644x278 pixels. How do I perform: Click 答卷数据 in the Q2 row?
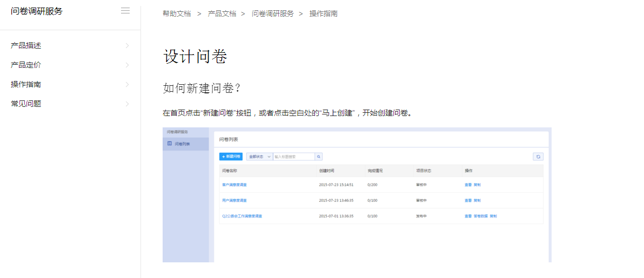click(480, 216)
